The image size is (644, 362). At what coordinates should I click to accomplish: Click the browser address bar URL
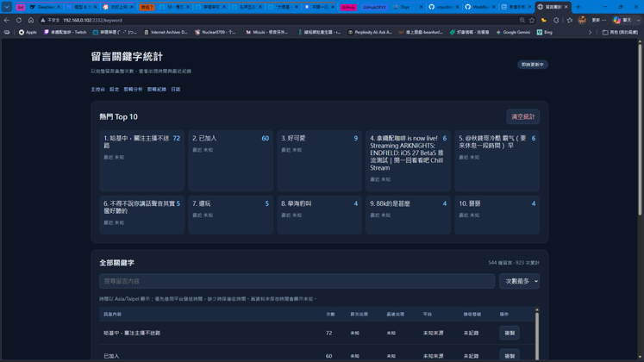pyautogui.click(x=93, y=20)
